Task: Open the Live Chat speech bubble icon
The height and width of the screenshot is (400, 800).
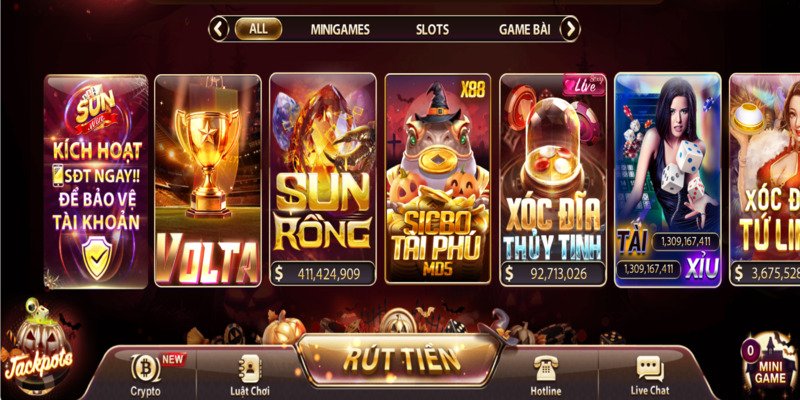Action: (x=649, y=368)
